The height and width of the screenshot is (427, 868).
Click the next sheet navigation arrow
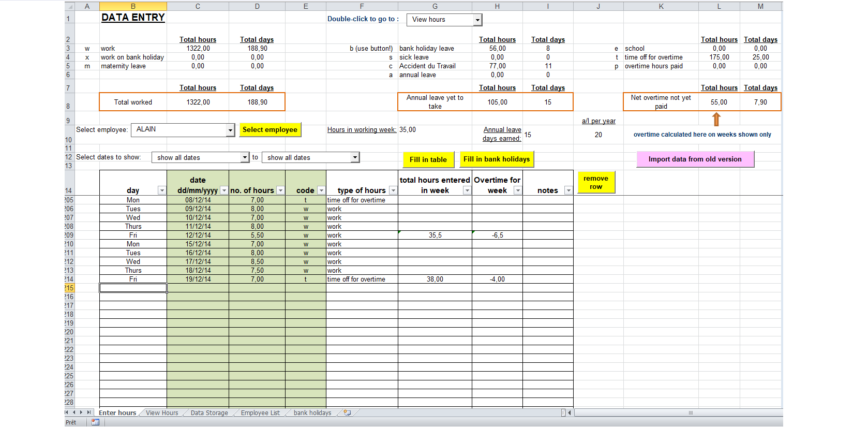tap(81, 413)
